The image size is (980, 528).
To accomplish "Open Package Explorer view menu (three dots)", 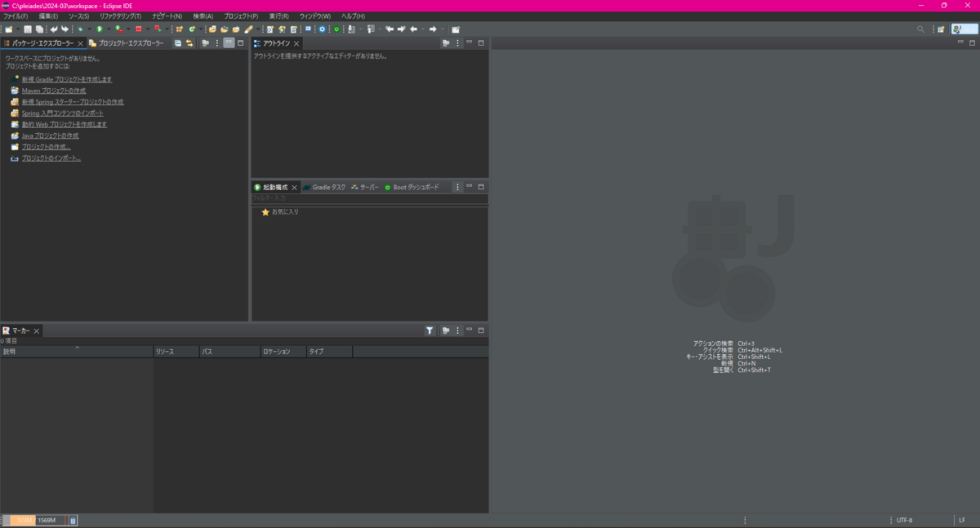I will (x=217, y=42).
